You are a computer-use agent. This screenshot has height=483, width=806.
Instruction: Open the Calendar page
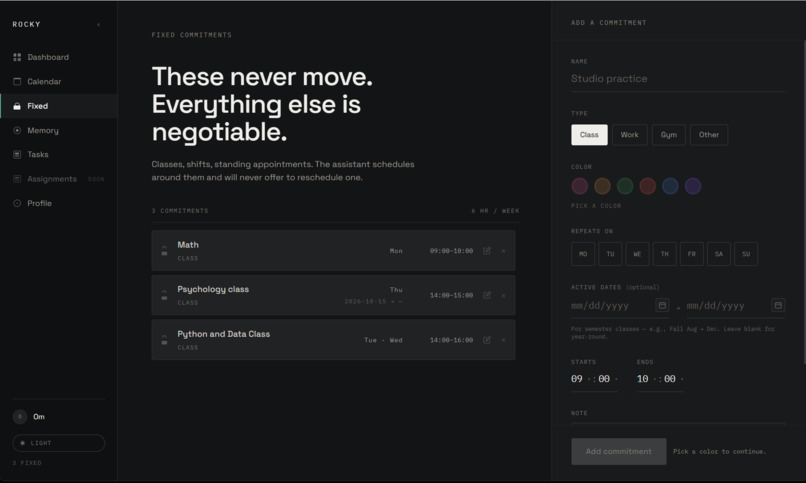click(x=59, y=81)
